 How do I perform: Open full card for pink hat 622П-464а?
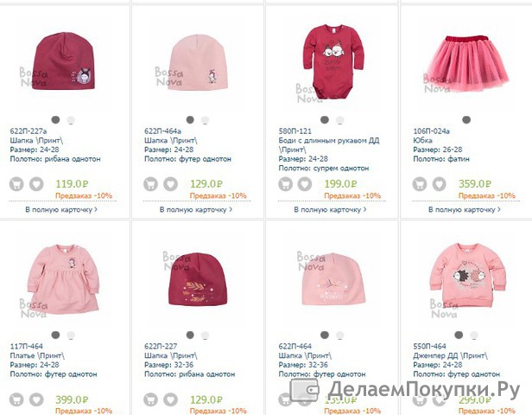[x=196, y=209]
